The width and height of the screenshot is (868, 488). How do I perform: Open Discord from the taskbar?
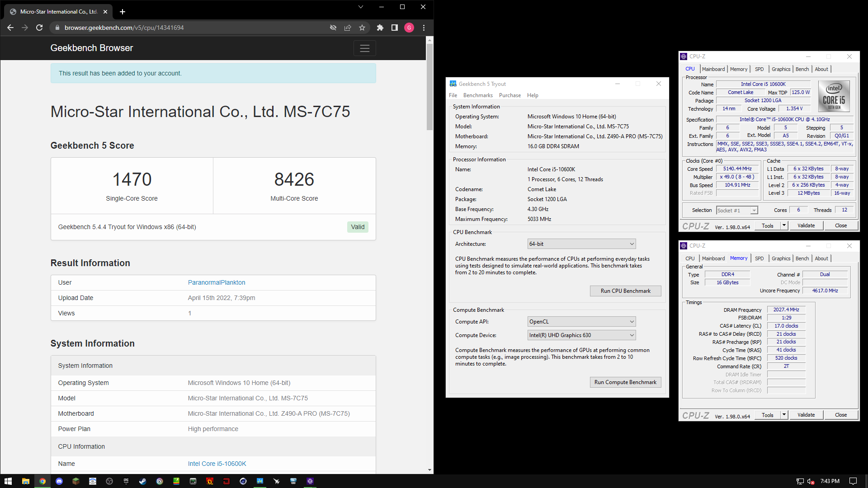coord(59,481)
